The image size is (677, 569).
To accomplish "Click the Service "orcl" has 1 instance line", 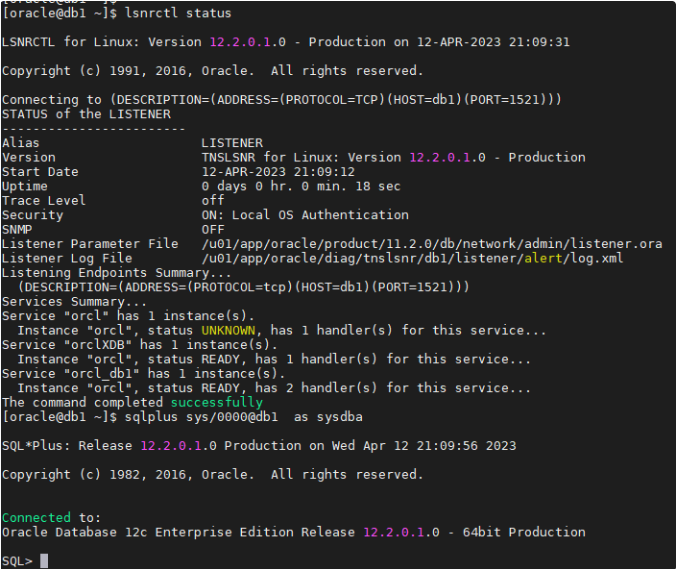I will [x=128, y=316].
